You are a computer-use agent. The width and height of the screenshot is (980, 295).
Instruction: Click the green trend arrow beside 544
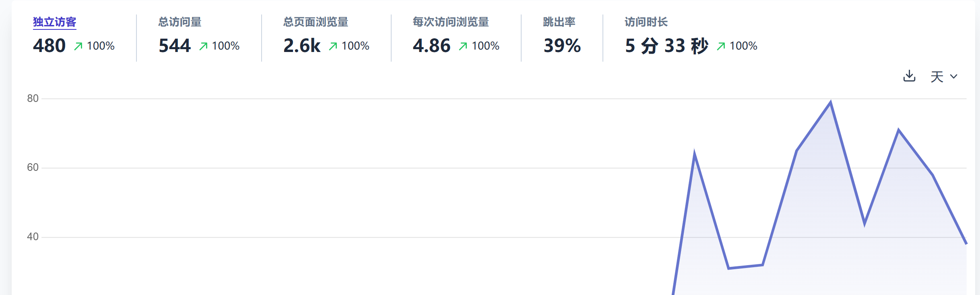(204, 46)
